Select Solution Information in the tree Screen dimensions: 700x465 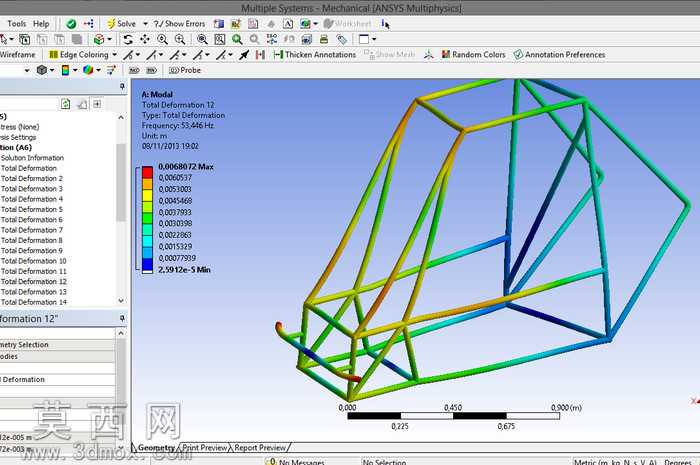[32, 158]
